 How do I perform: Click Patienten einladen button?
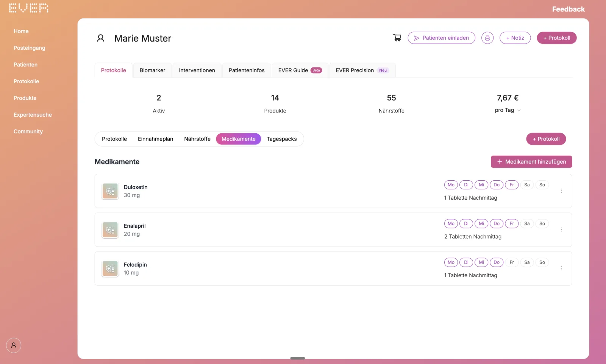click(x=442, y=38)
